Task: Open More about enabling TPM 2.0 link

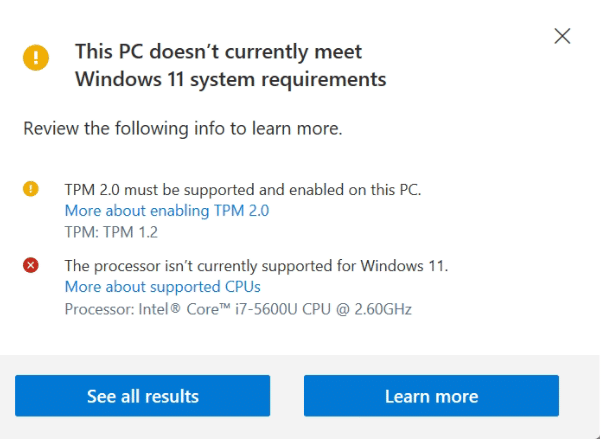Action: 167,211
